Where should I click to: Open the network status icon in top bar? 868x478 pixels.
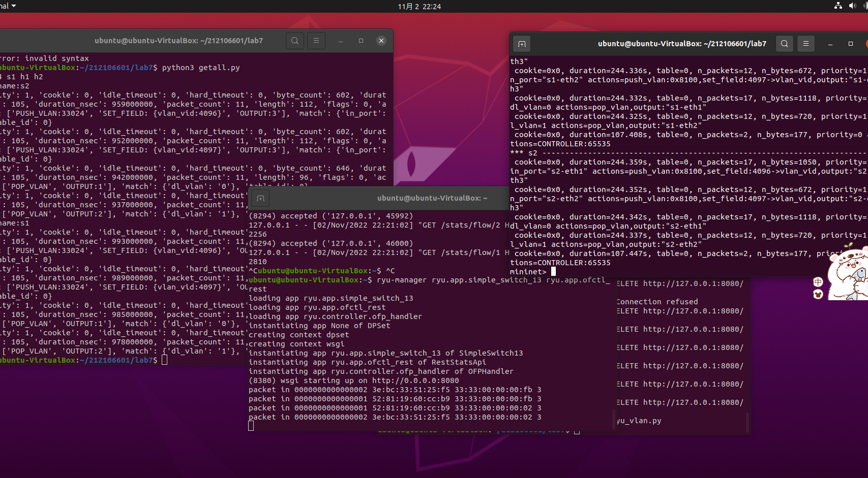point(838,6)
